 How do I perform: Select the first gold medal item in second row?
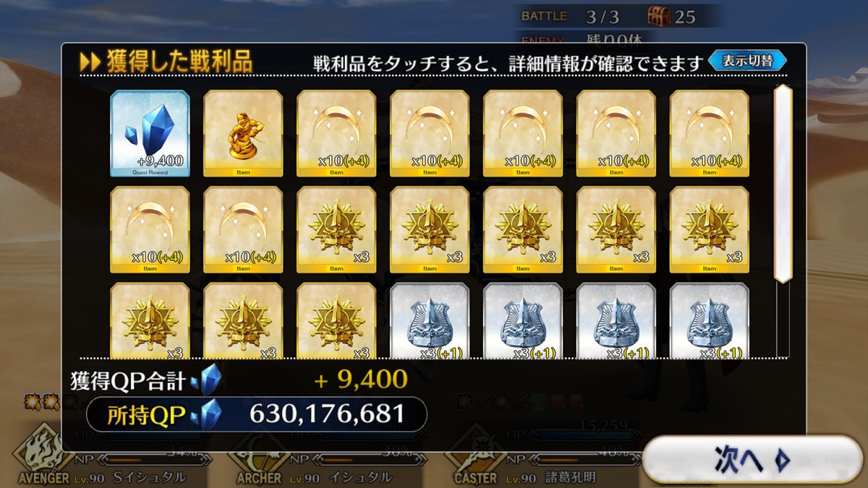(x=336, y=230)
